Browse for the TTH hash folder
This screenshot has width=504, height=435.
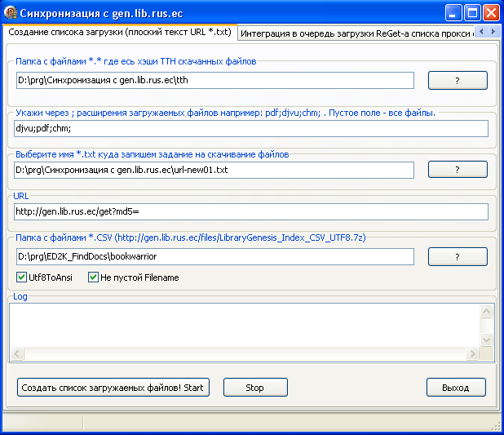coord(457,80)
